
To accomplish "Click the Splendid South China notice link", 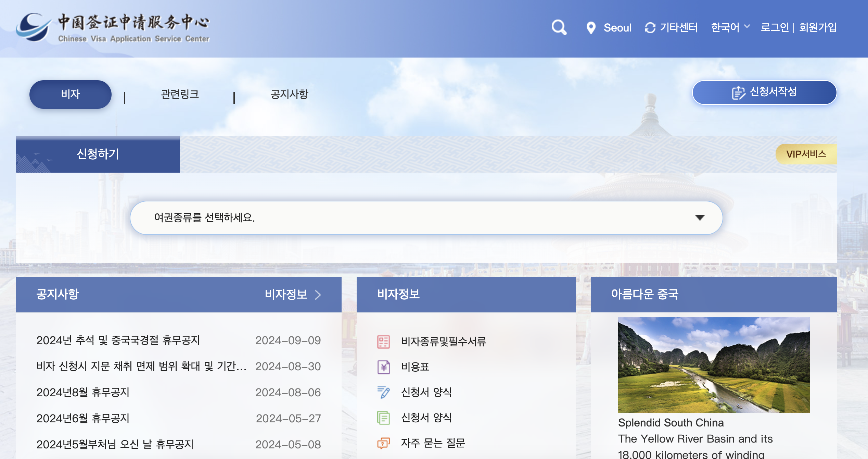I will point(671,423).
